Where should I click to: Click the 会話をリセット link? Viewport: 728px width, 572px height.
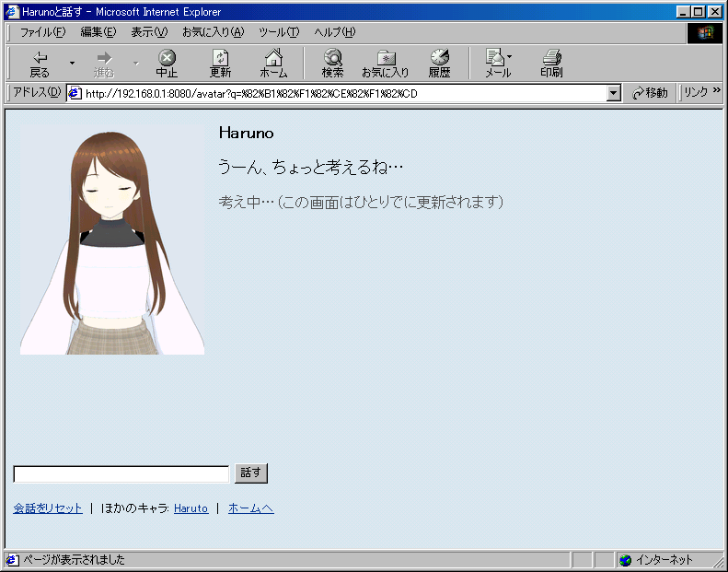[48, 508]
